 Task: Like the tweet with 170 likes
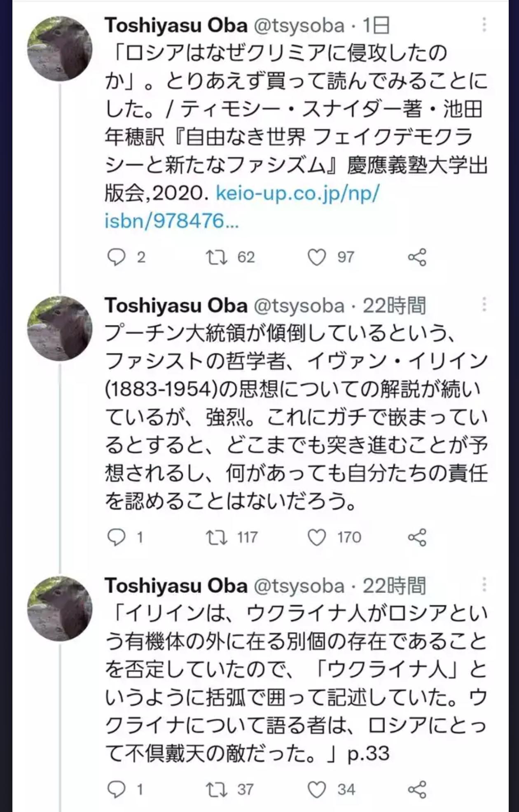(x=317, y=537)
